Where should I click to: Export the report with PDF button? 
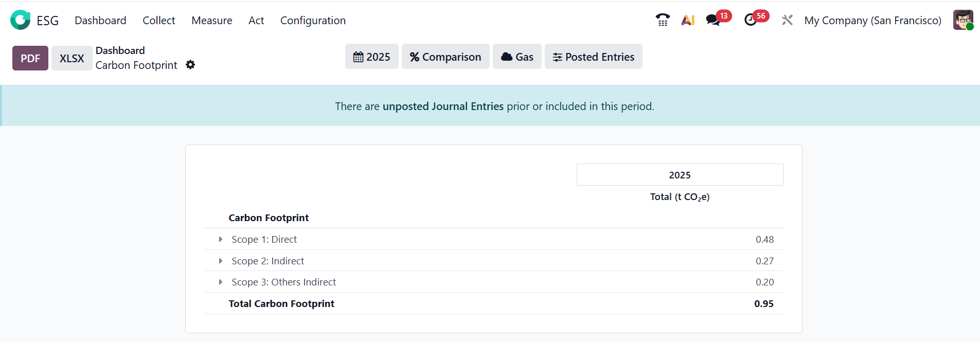tap(30, 58)
